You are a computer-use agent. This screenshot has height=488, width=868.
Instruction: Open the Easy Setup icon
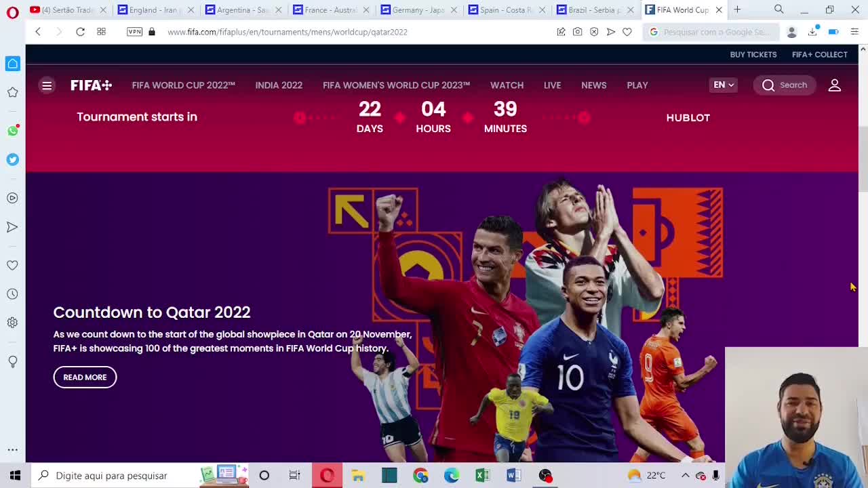(854, 32)
